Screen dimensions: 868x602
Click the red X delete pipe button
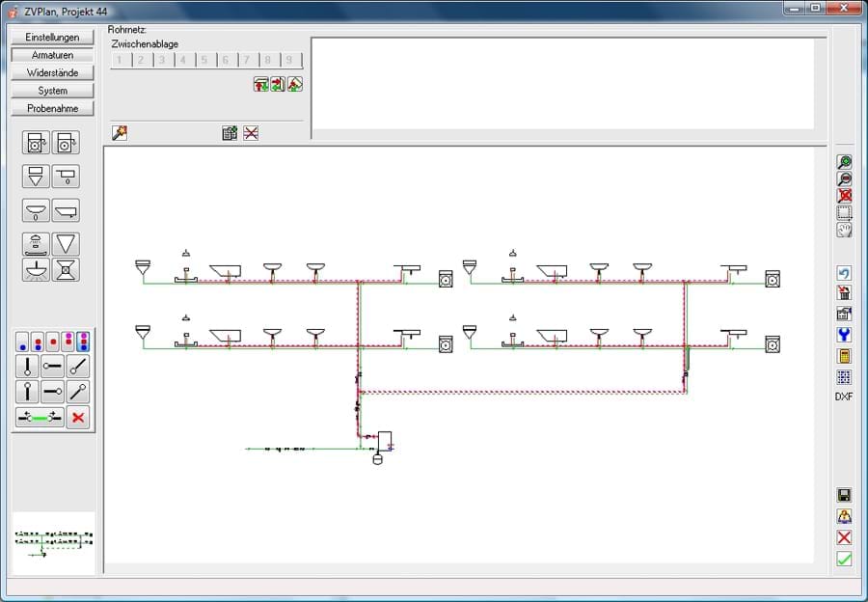point(78,417)
